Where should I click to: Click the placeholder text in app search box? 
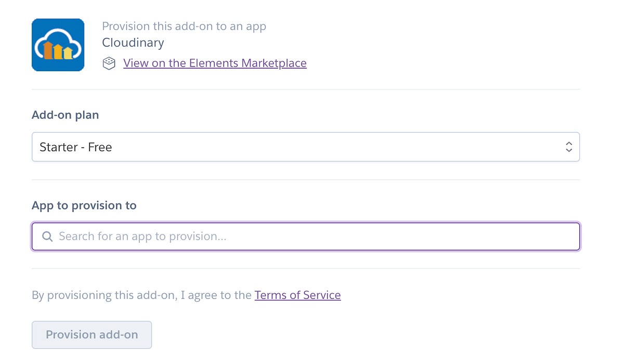point(142,237)
